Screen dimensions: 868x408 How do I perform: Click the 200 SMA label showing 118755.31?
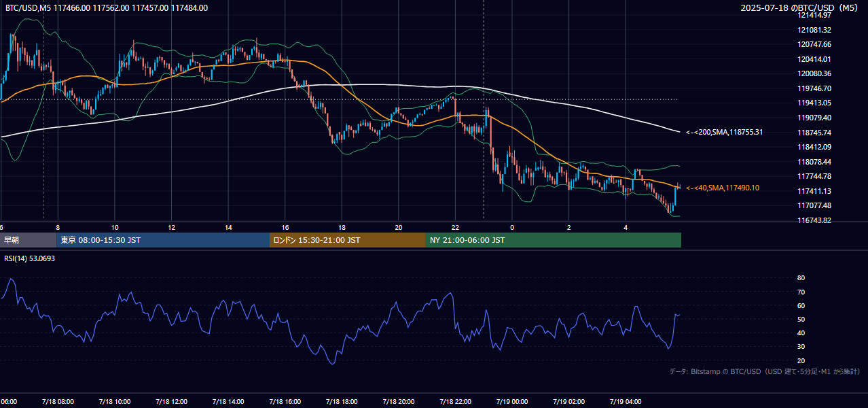pos(724,132)
